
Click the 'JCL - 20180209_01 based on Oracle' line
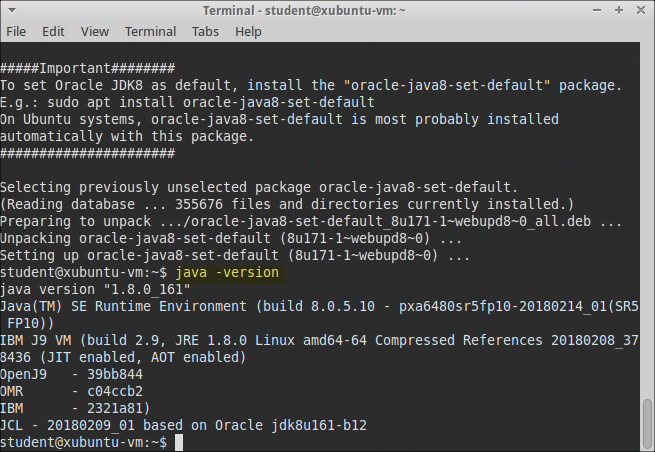click(x=183, y=425)
